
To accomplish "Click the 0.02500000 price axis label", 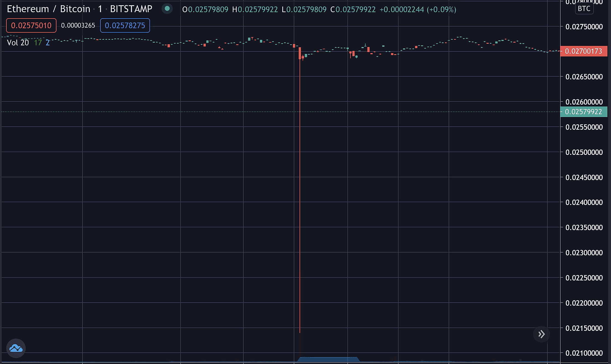I will click(x=584, y=152).
